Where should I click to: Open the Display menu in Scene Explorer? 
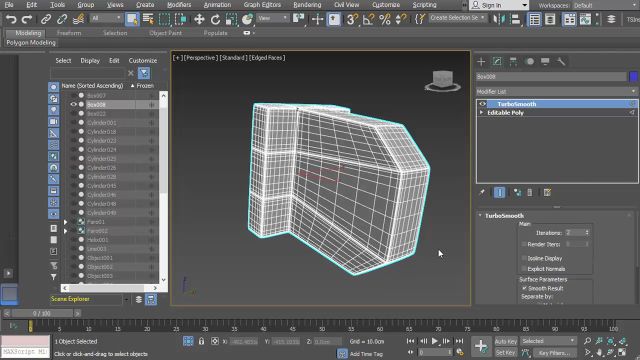pyautogui.click(x=90, y=60)
